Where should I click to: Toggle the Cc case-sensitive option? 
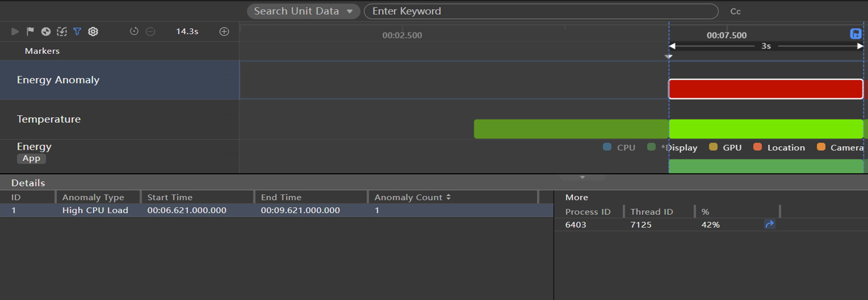click(735, 11)
